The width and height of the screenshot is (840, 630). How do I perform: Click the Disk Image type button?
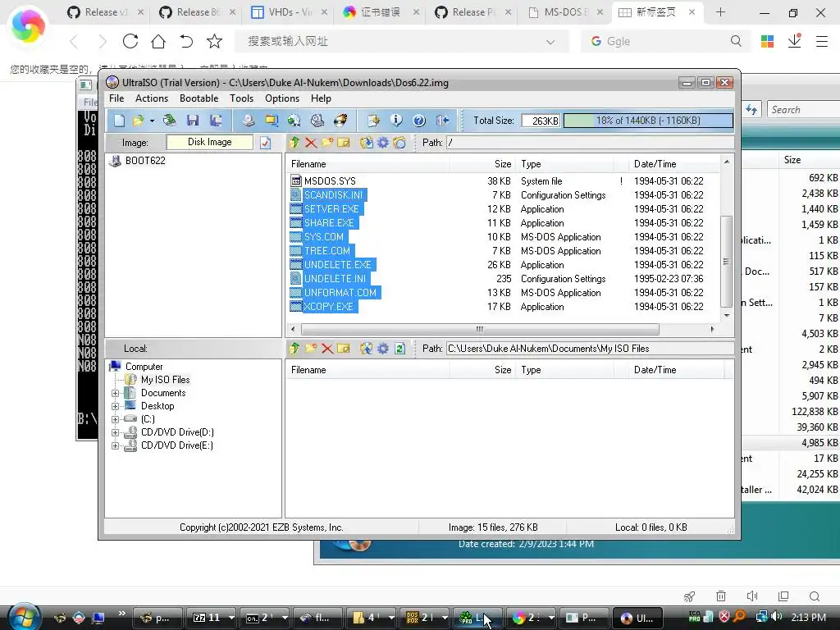pos(209,142)
